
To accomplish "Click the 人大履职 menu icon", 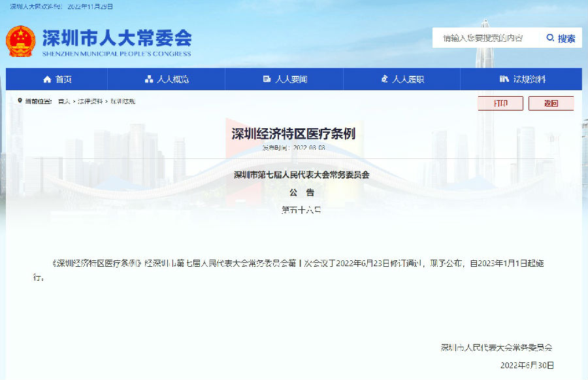I will (384, 79).
